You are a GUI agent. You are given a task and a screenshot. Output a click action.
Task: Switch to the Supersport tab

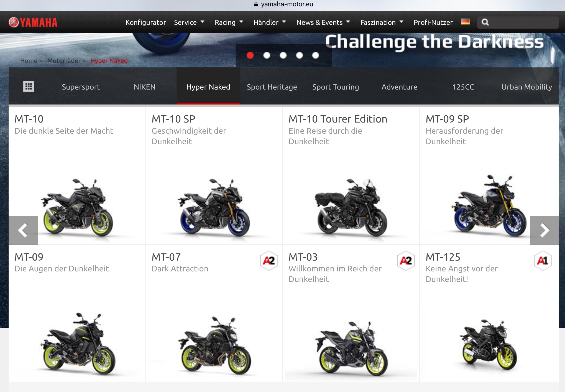(x=81, y=87)
